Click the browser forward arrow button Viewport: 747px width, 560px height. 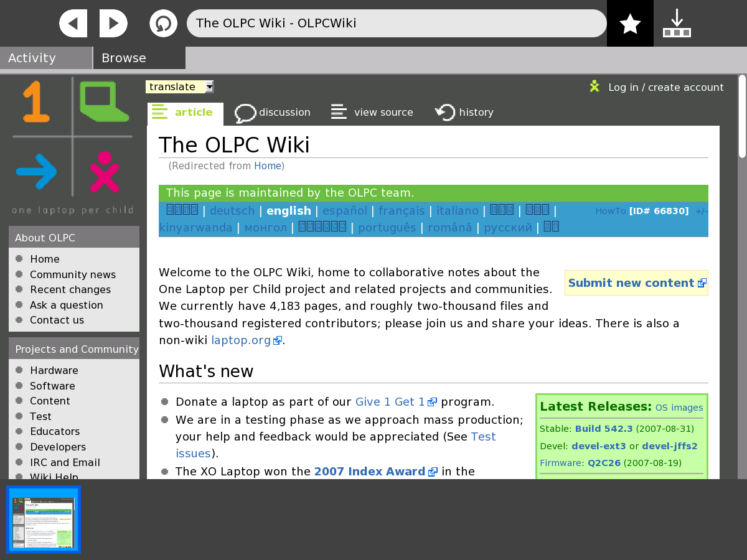113,24
